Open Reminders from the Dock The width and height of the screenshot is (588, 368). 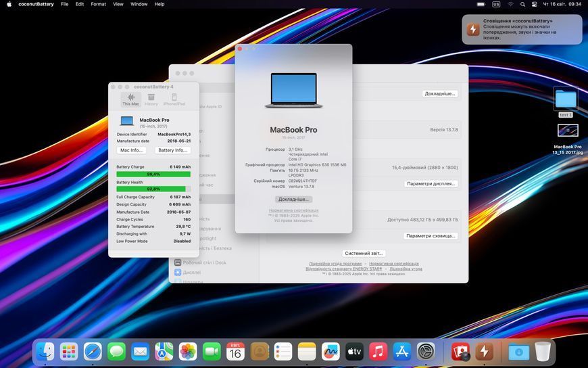pos(283,352)
